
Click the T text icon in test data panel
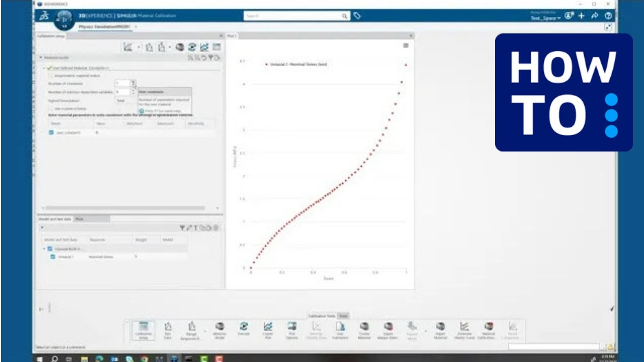click(196, 228)
